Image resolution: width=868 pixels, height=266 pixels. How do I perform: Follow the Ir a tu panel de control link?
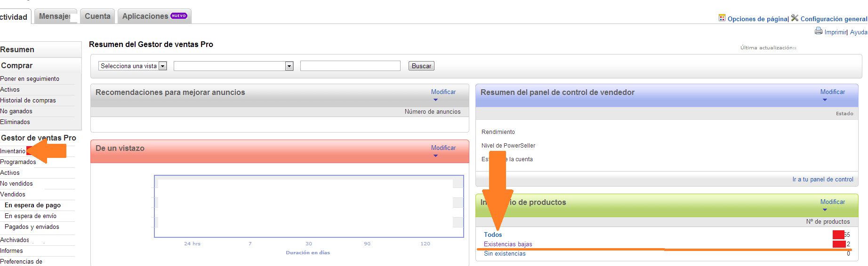[822, 180]
